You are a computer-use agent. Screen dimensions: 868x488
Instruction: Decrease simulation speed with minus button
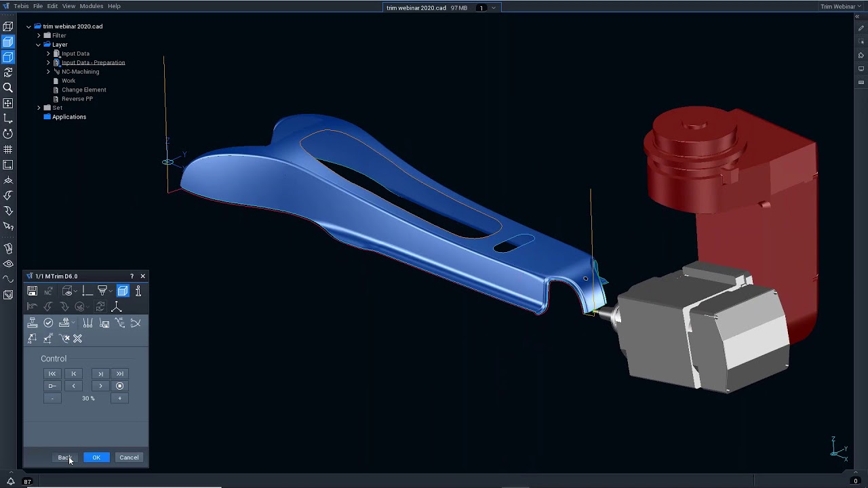[52, 399]
